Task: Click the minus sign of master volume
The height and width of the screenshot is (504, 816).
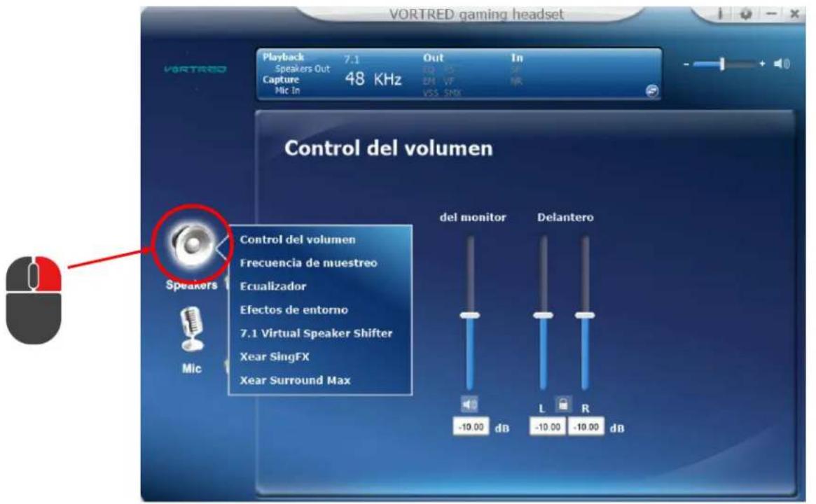Action: [x=686, y=64]
